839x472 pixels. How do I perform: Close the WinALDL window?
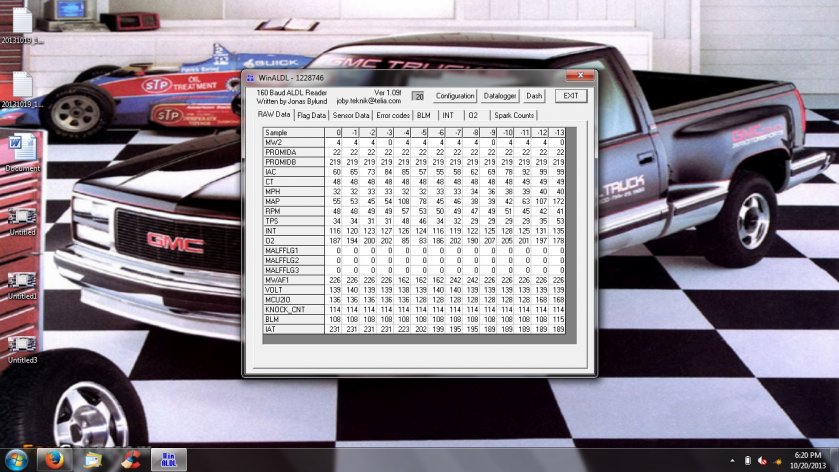(580, 75)
